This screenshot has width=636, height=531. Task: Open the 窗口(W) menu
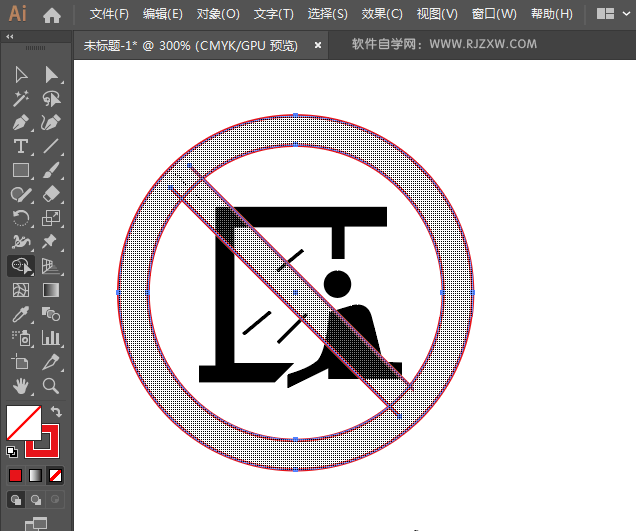click(494, 14)
